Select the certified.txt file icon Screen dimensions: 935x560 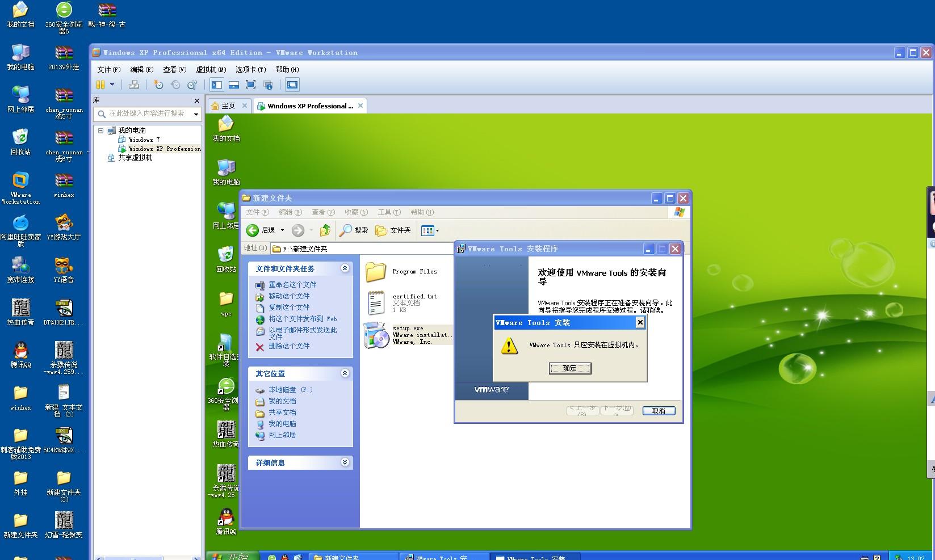(376, 302)
